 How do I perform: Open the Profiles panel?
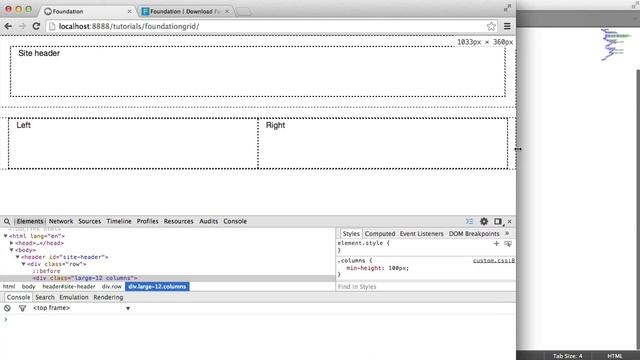point(147,221)
